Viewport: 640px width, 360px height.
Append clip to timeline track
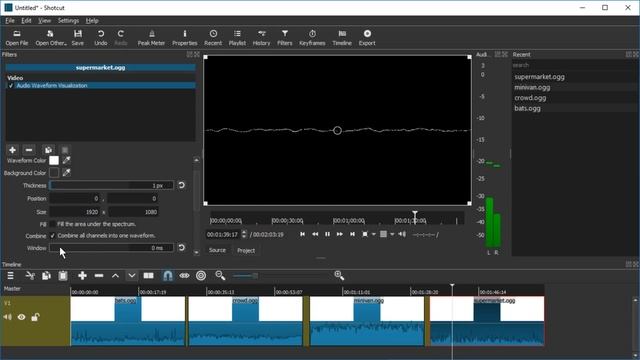(x=82, y=276)
